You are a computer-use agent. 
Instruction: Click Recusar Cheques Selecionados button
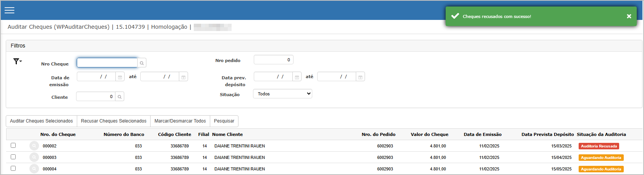coord(114,121)
